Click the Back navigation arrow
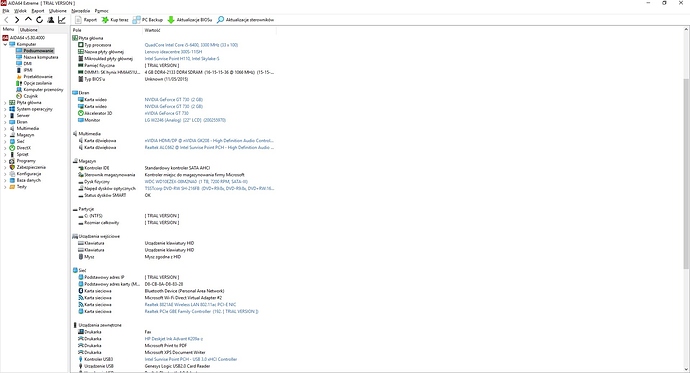This screenshot has width=690, height=373. point(6,20)
